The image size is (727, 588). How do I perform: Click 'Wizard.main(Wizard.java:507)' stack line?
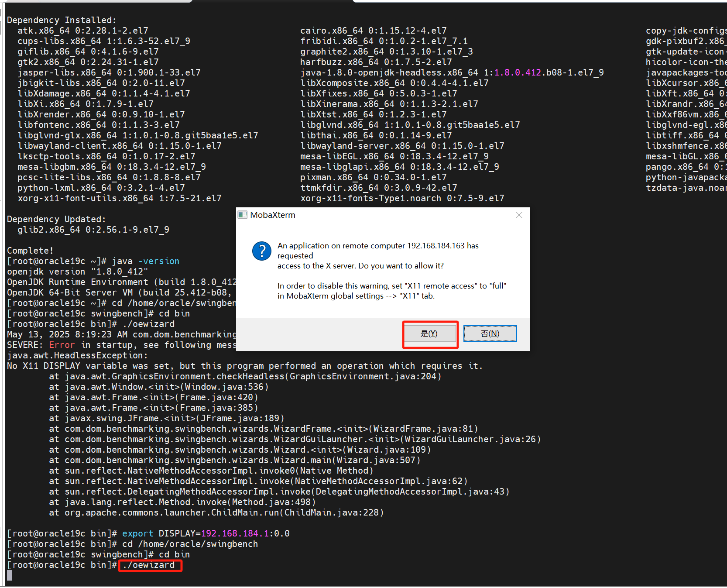tap(235, 460)
